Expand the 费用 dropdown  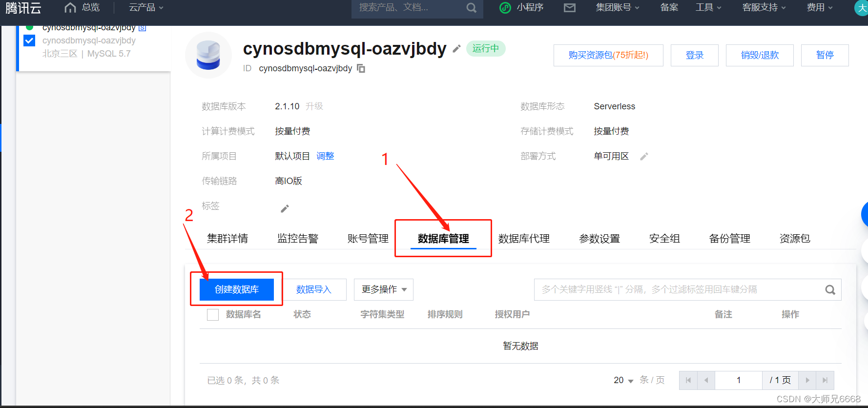[820, 8]
